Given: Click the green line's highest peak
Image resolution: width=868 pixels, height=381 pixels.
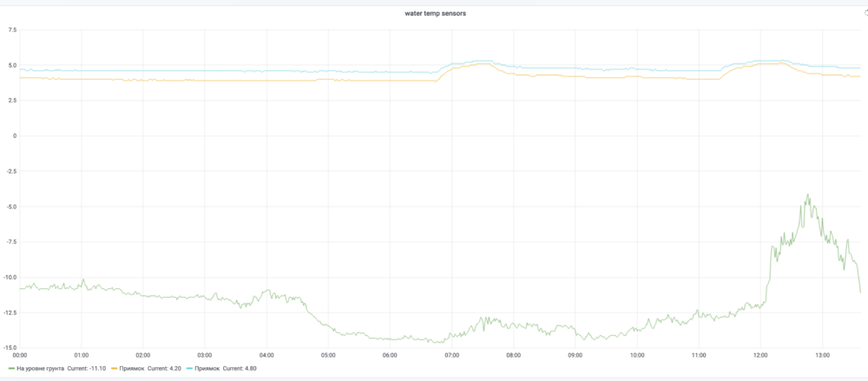Looking at the screenshot, I should pyautogui.click(x=807, y=195).
